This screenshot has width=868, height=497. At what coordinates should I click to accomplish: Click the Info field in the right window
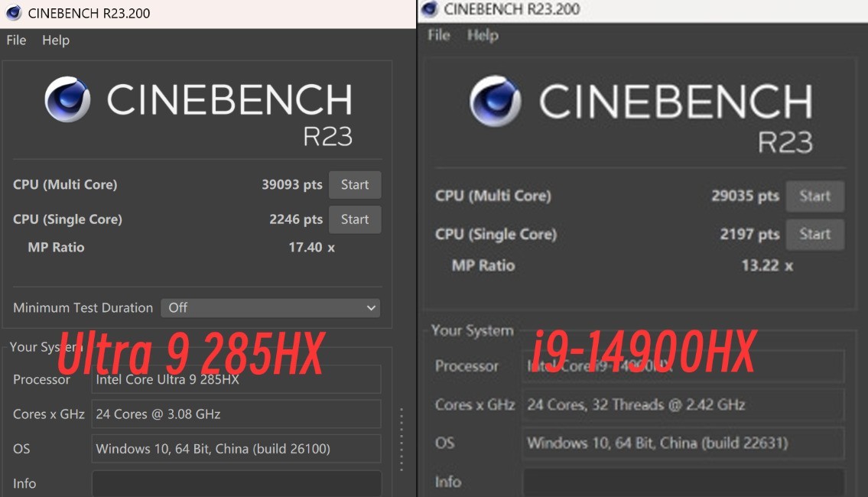coord(683,482)
